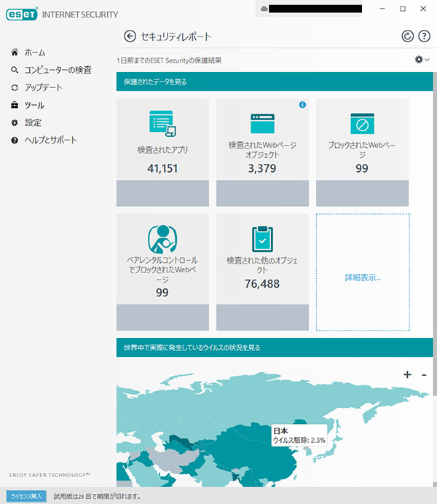Screen dimensions: 437x504
Task: Refresh the security report
Action: point(407,36)
